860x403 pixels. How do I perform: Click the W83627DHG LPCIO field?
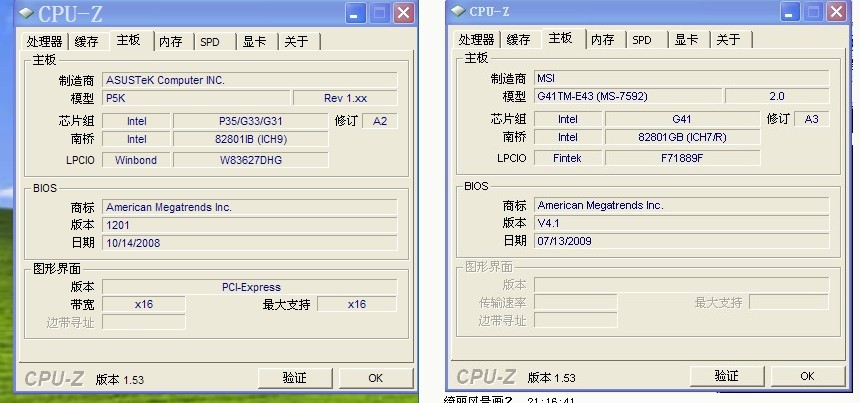(251, 160)
